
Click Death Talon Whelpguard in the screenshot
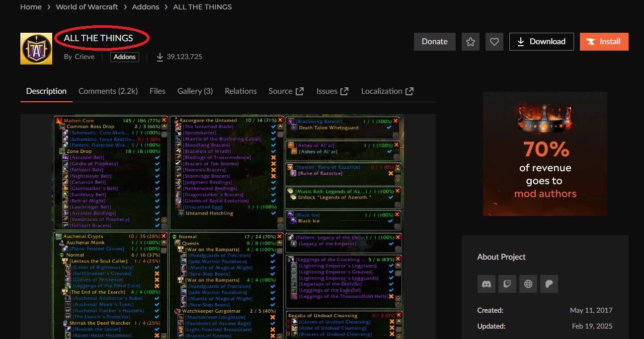click(328, 128)
